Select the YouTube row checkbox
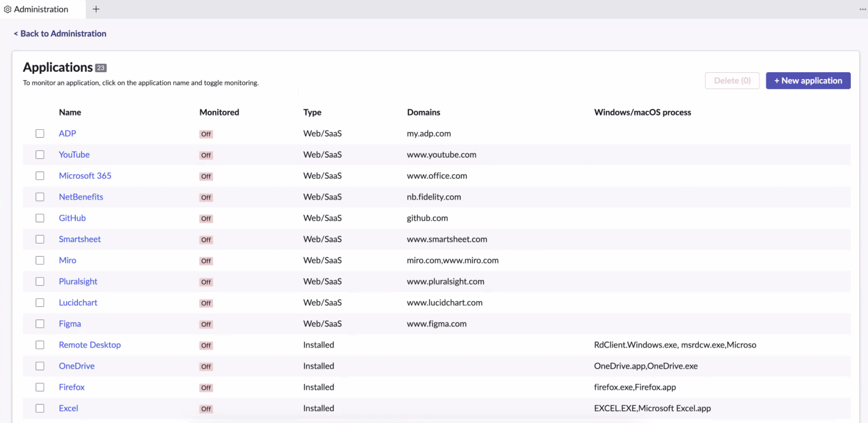 point(40,154)
